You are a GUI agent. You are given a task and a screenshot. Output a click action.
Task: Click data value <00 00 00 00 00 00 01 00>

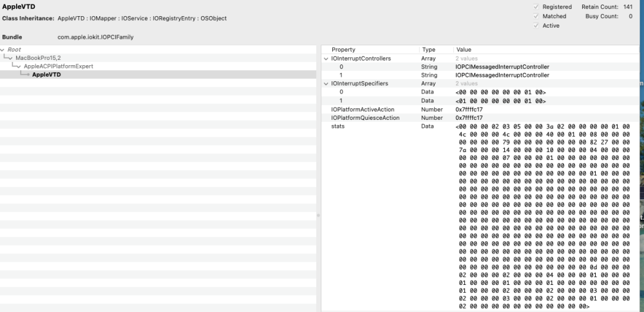(500, 92)
